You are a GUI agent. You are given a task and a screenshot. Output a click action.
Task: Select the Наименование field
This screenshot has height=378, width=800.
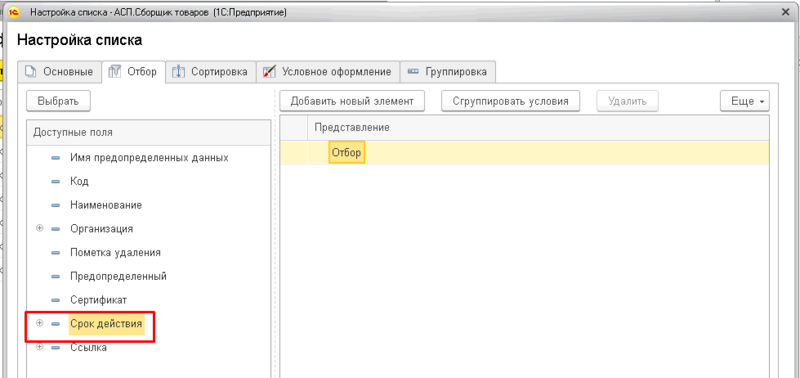[106, 205]
